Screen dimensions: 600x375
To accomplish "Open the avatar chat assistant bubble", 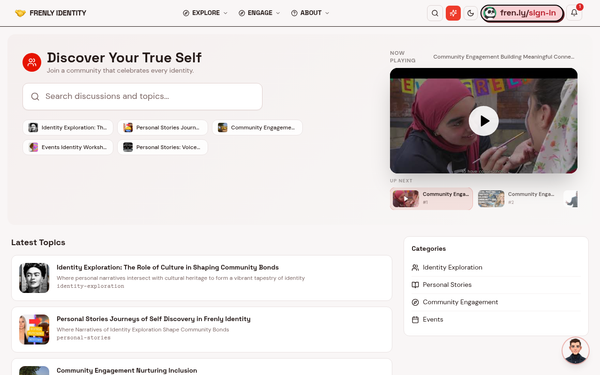I will click(575, 350).
